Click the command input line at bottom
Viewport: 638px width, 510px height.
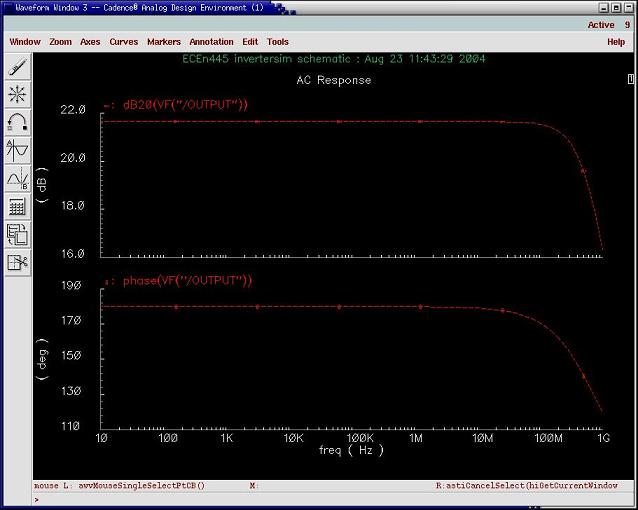[320, 499]
